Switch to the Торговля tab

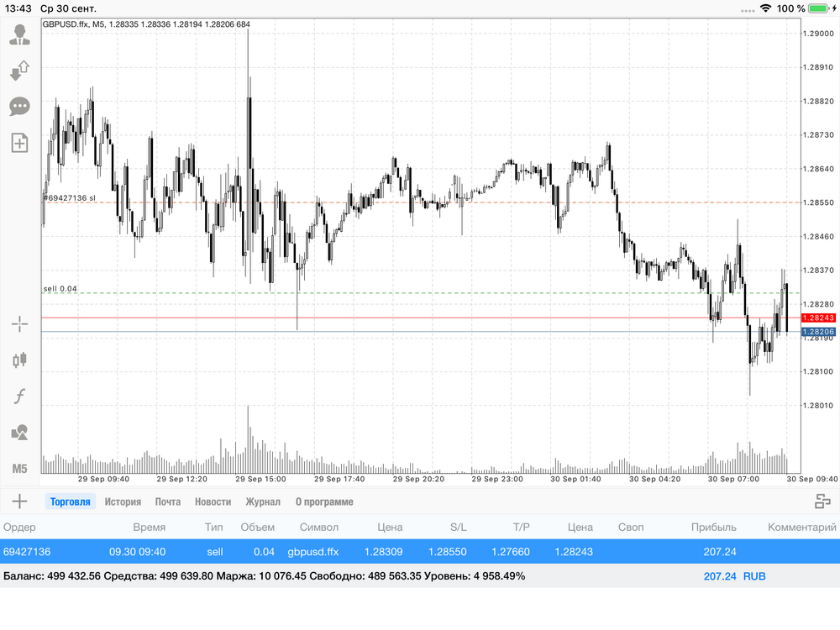point(71,502)
